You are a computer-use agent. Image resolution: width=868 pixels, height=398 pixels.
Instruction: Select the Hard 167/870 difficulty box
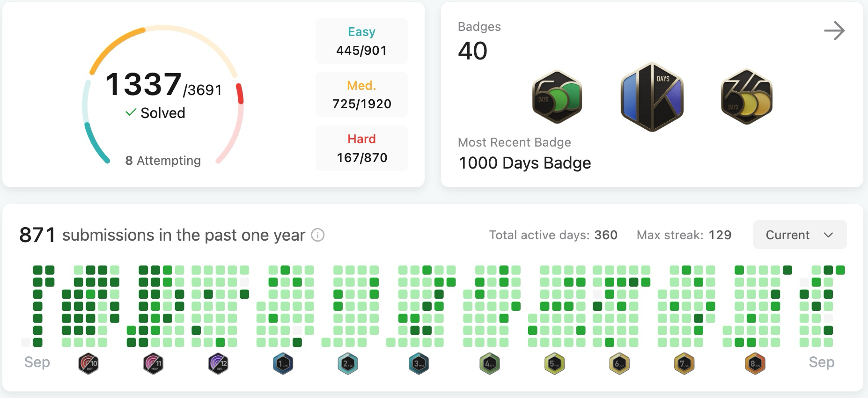361,148
